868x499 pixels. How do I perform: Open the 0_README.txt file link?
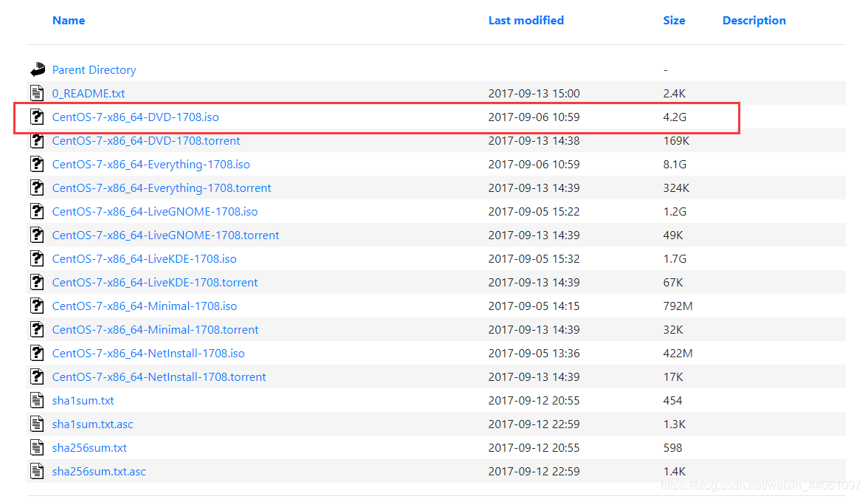[89, 94]
